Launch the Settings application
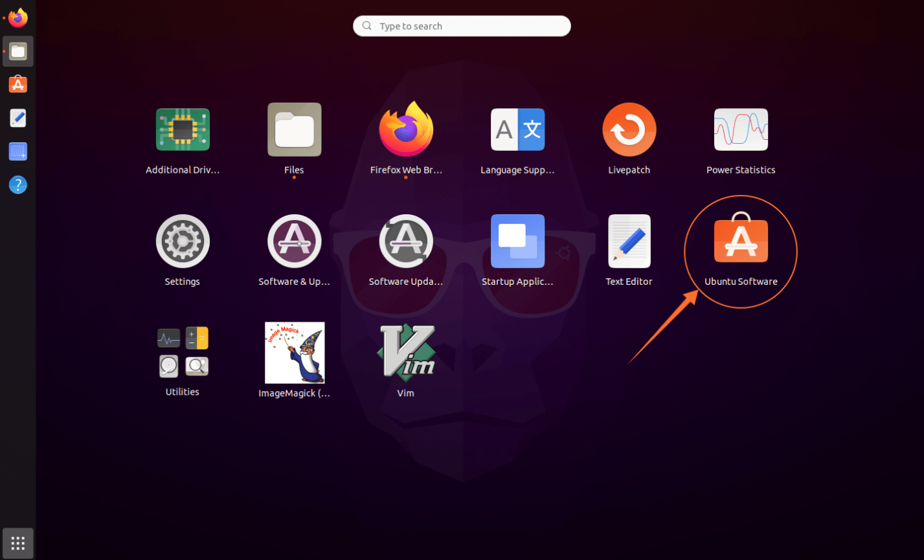Viewport: 924px width, 560px height. (x=182, y=241)
